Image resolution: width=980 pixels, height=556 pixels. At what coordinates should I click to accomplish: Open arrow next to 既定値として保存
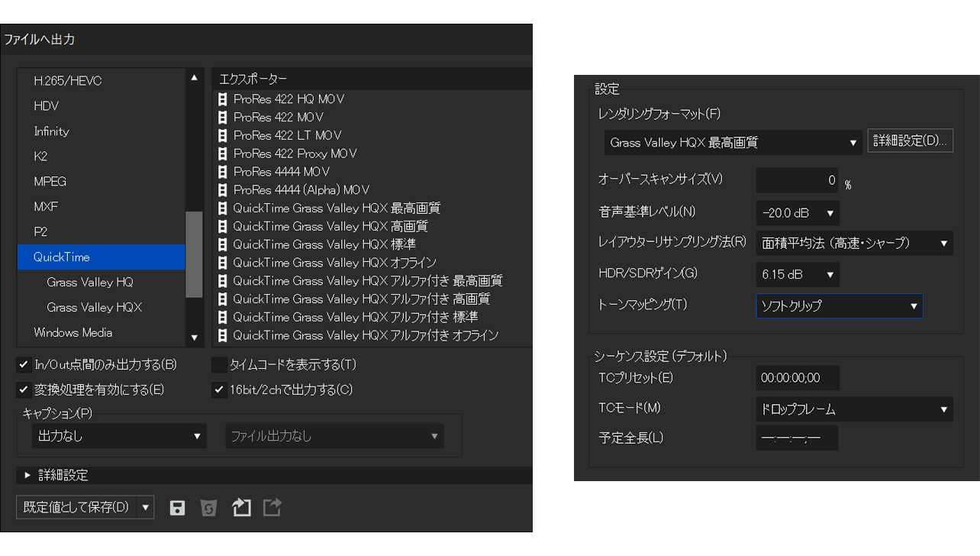[x=146, y=508]
